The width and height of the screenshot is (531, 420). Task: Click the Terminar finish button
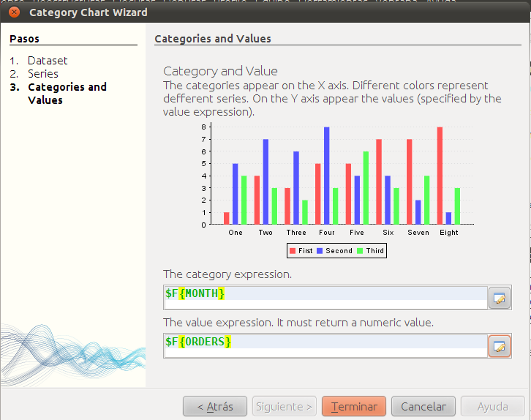point(354,406)
